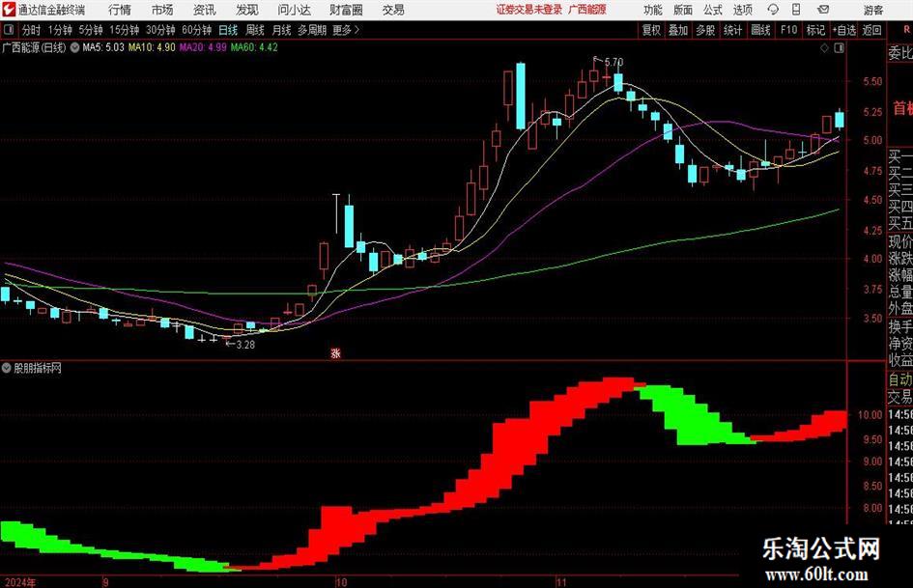Open the 功能 menu
The image size is (913, 588).
pos(653,10)
